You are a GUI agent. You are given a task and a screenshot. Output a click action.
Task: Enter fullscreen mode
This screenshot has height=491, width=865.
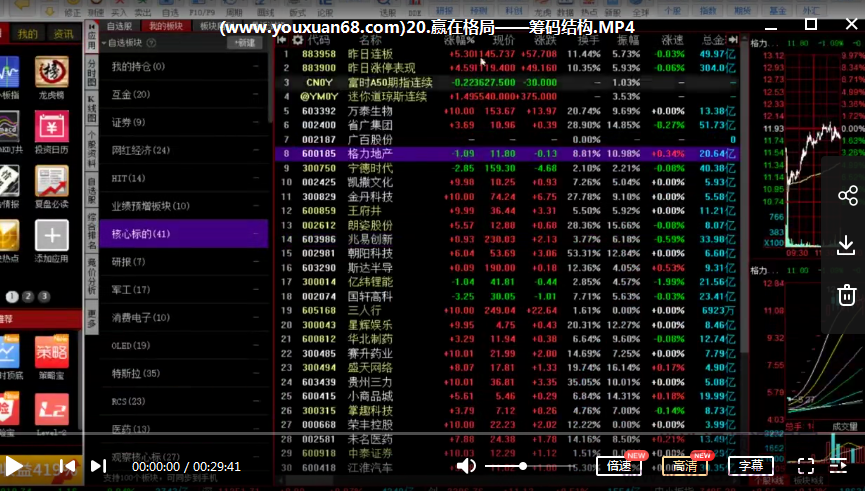click(x=806, y=466)
